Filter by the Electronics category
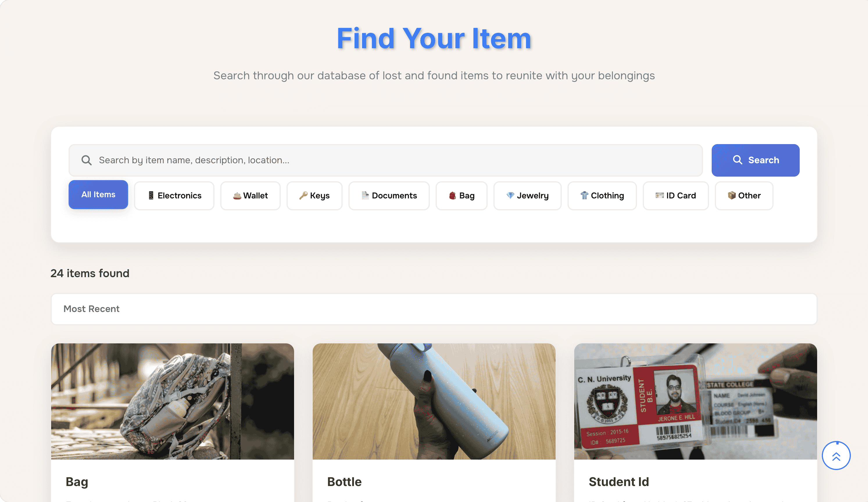Image resolution: width=868 pixels, height=502 pixels. pos(174,196)
